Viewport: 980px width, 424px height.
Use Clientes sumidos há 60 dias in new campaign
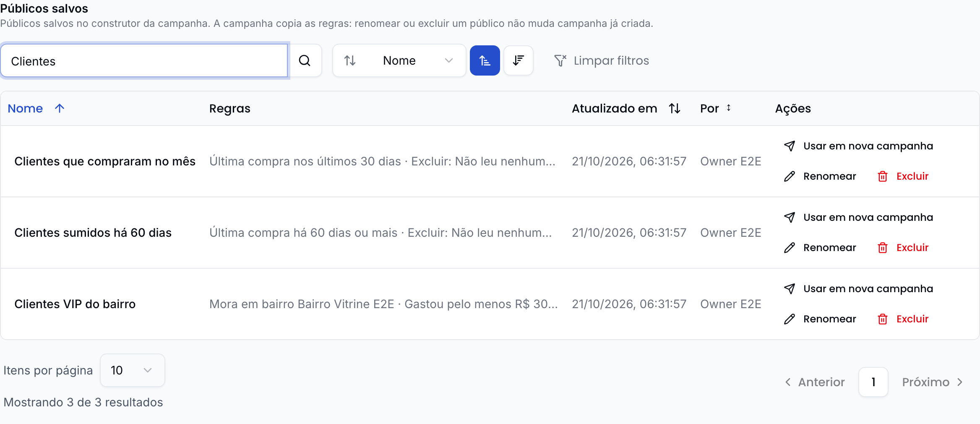pos(859,217)
